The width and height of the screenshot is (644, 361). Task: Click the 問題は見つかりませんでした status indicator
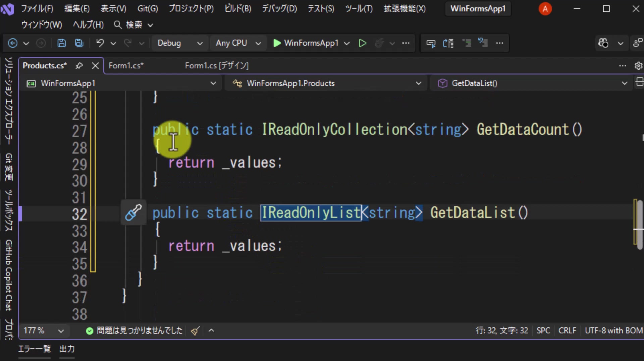pos(134,331)
